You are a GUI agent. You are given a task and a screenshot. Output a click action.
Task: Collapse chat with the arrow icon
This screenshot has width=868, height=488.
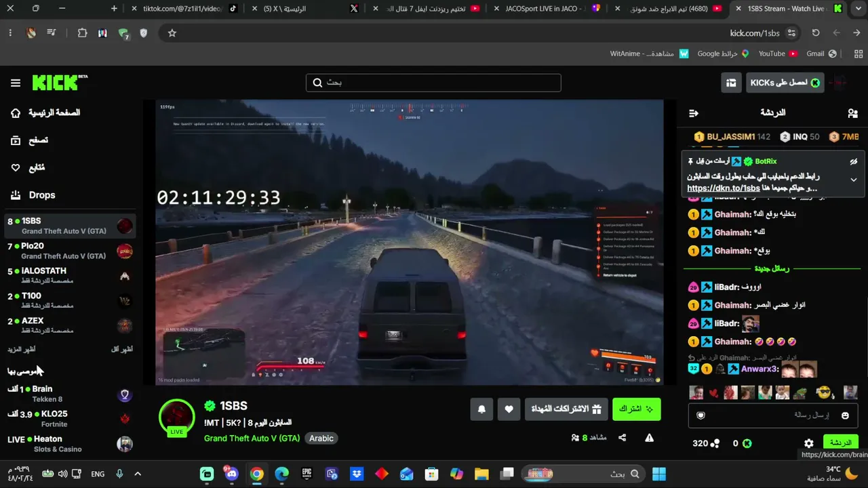[x=693, y=113]
